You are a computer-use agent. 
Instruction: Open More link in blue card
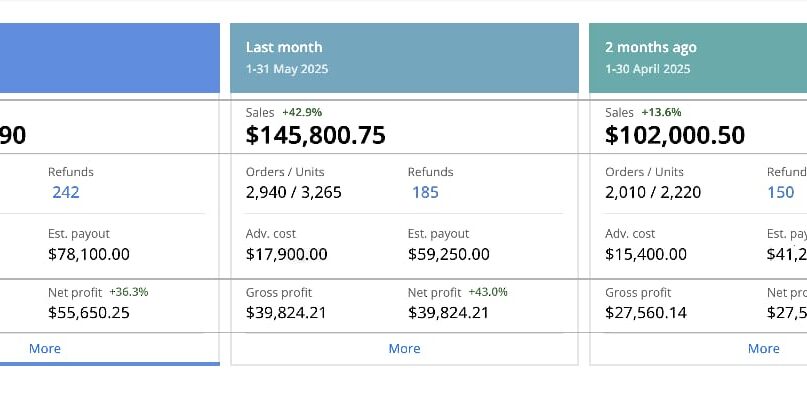point(45,349)
